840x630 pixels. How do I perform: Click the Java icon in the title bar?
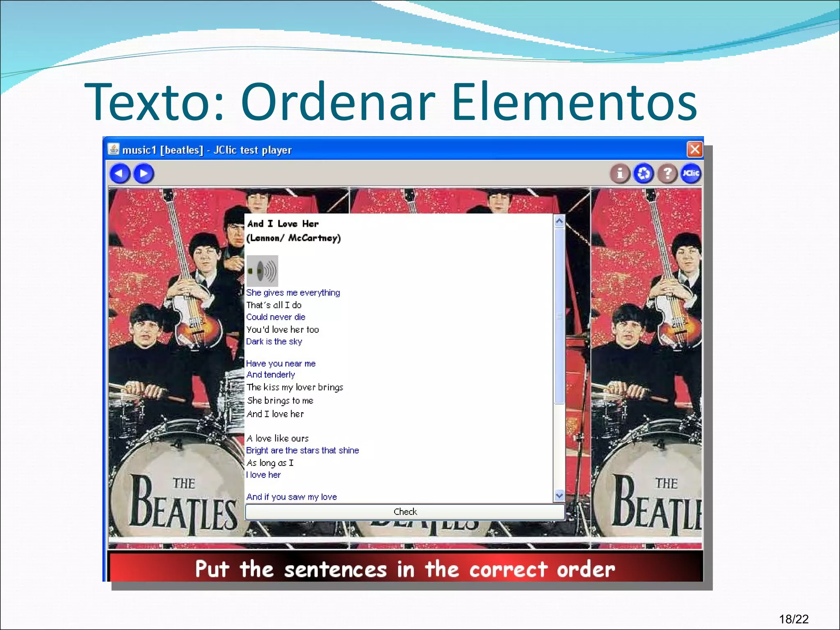click(113, 149)
